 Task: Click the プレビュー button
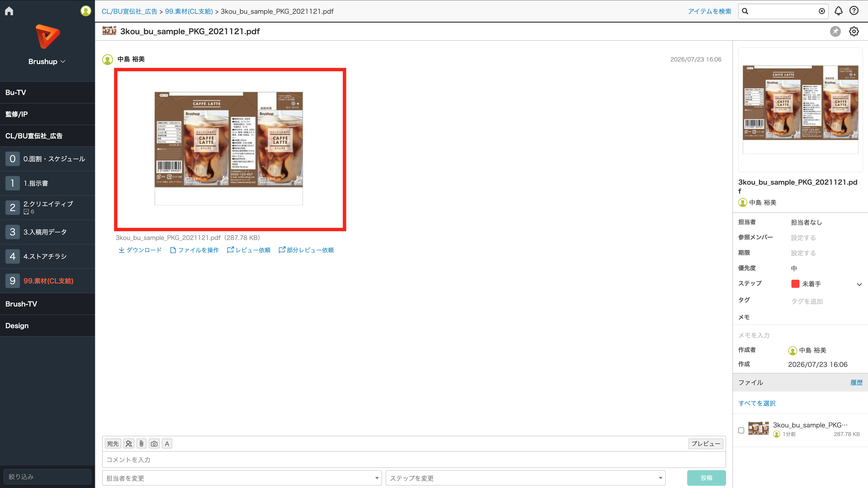[705, 443]
